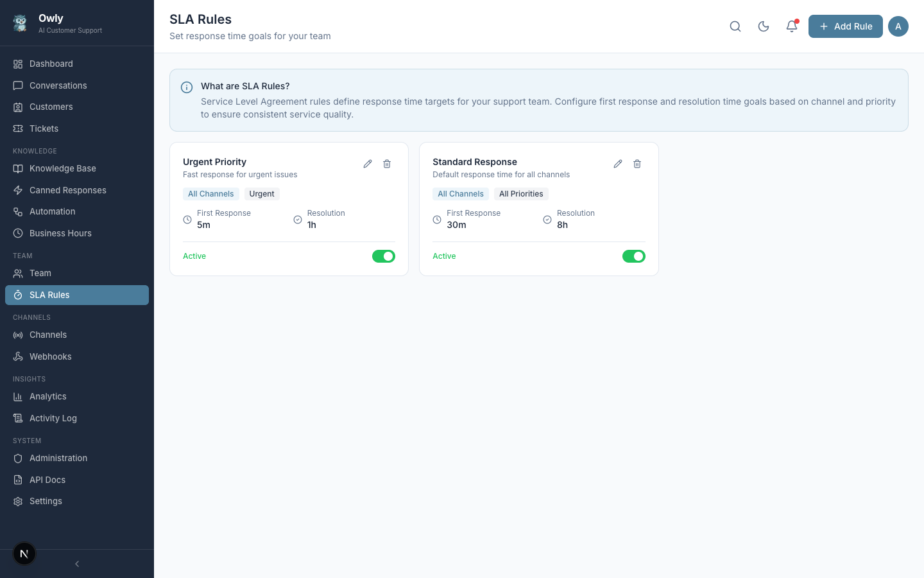Click the Customers contact icon
924x578 pixels.
point(18,107)
